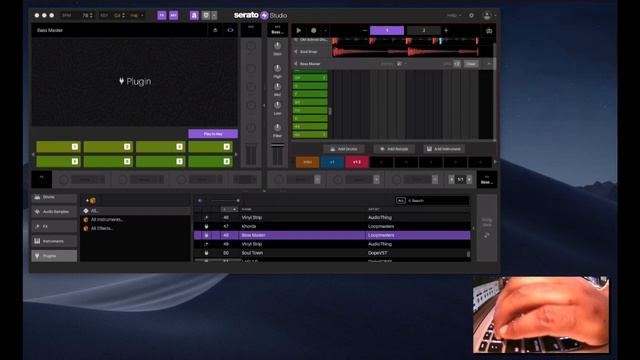
Task: Select the All Instruments... crate
Action: click(136, 220)
